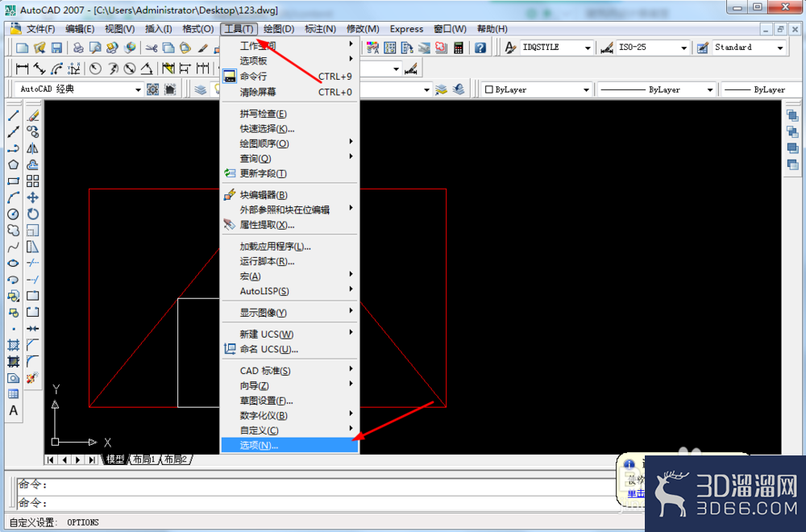The image size is (806, 532).
Task: Expand the 工作空间 submenu
Action: coord(290,45)
